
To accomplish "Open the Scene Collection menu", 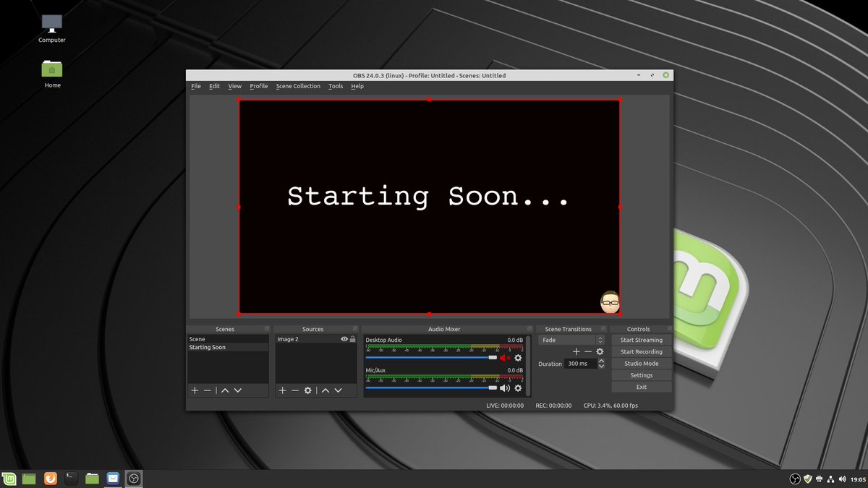I will coord(298,86).
